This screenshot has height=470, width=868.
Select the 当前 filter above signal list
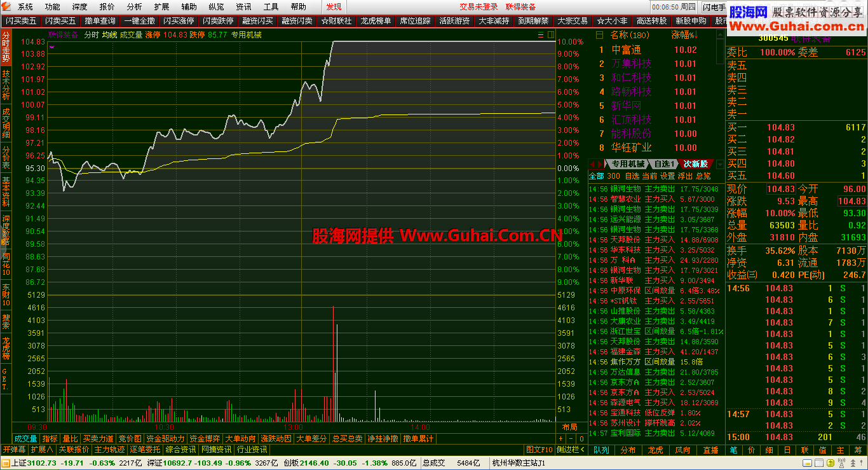point(649,176)
